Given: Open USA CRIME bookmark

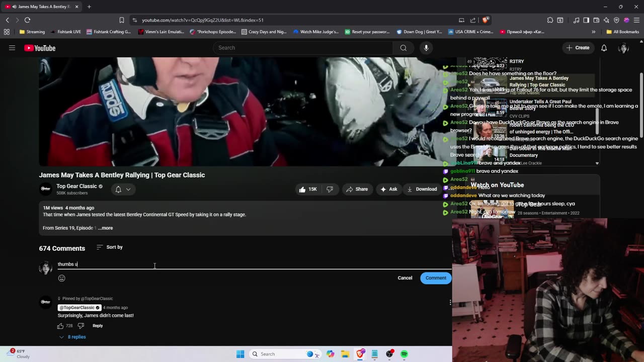Looking at the screenshot, I should coord(470,32).
